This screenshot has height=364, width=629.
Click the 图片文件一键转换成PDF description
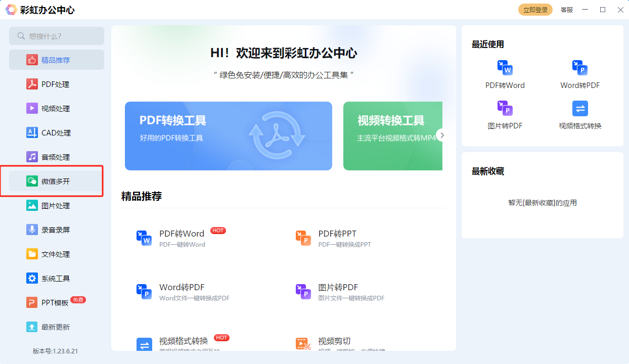point(351,298)
